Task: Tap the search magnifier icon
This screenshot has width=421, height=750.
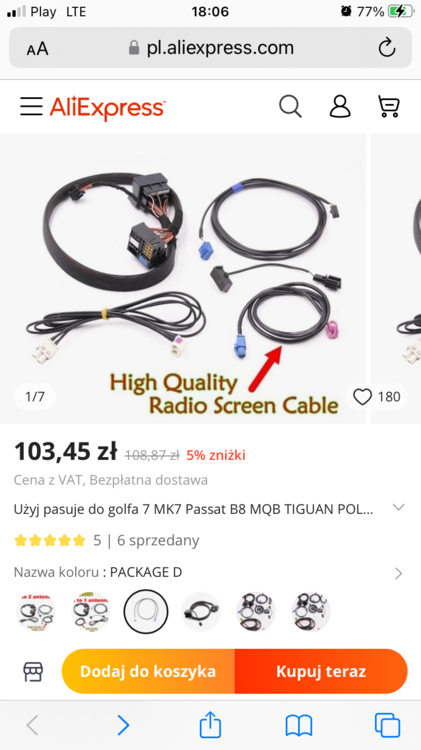Action: [290, 106]
